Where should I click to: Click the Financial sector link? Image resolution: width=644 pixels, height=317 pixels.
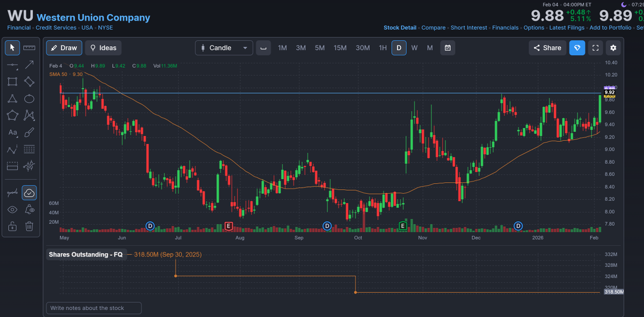point(19,27)
